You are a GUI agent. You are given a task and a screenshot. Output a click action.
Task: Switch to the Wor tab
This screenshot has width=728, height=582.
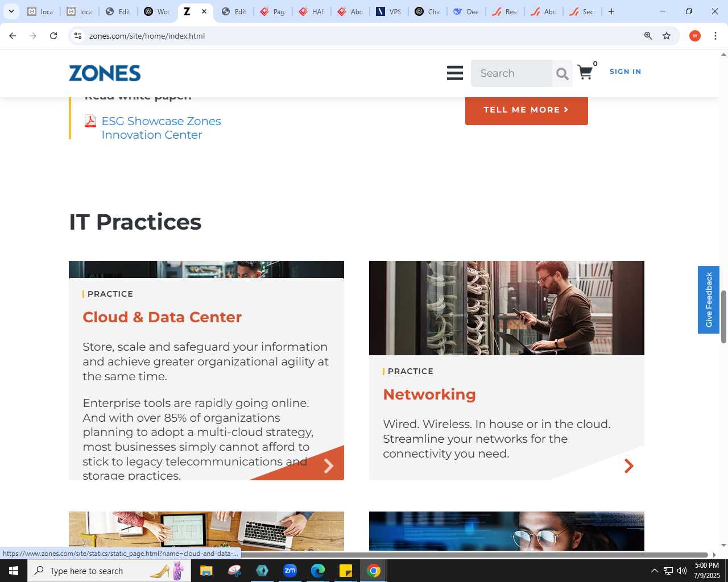coord(157,11)
